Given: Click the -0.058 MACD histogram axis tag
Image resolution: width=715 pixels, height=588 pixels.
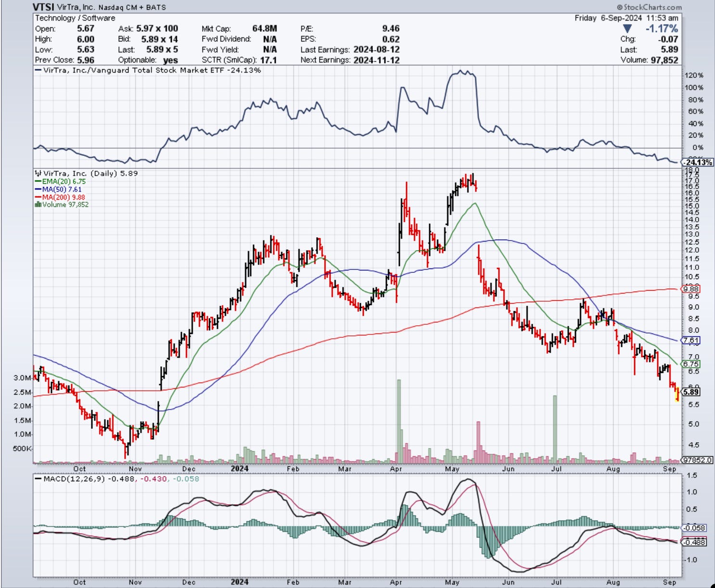Looking at the screenshot, I should [x=694, y=528].
